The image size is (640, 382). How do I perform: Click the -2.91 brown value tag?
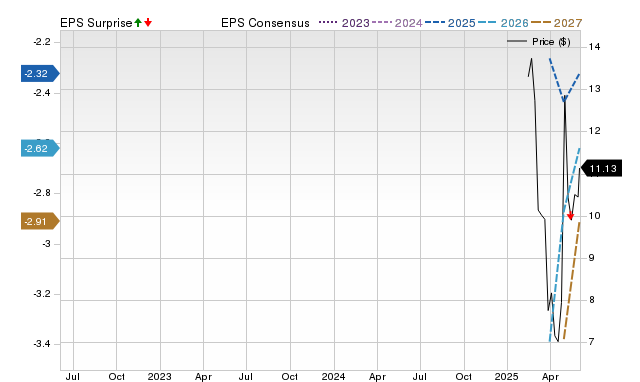[x=40, y=221]
